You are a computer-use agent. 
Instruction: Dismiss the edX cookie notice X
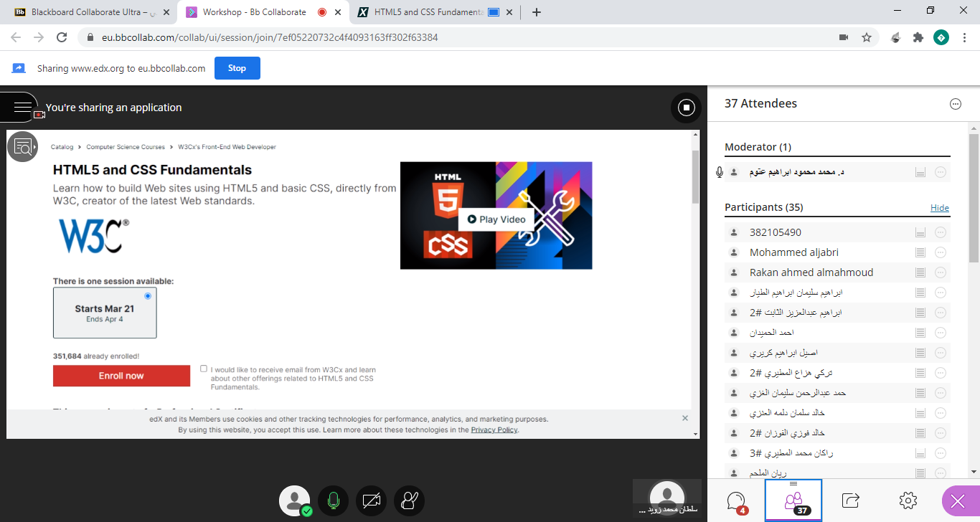685,418
